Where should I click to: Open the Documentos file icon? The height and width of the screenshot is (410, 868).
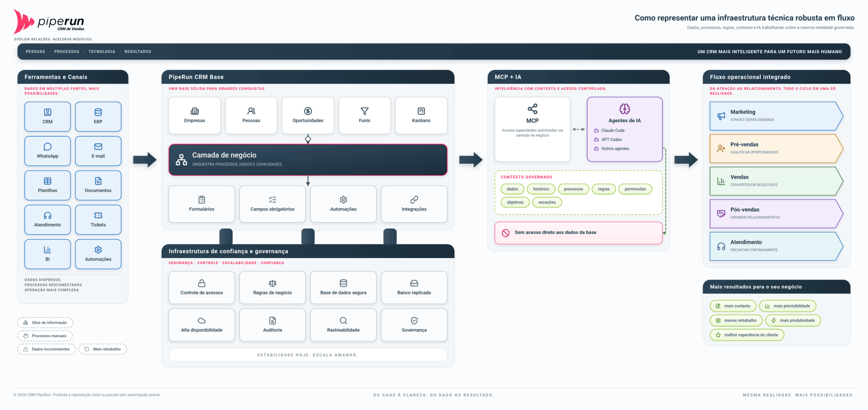tap(98, 181)
